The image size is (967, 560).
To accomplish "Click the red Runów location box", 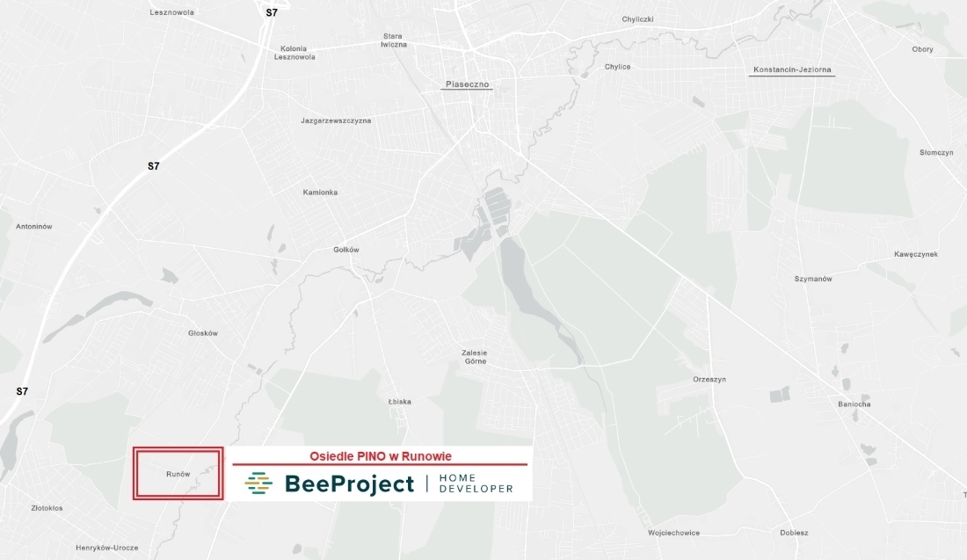I will (178, 473).
